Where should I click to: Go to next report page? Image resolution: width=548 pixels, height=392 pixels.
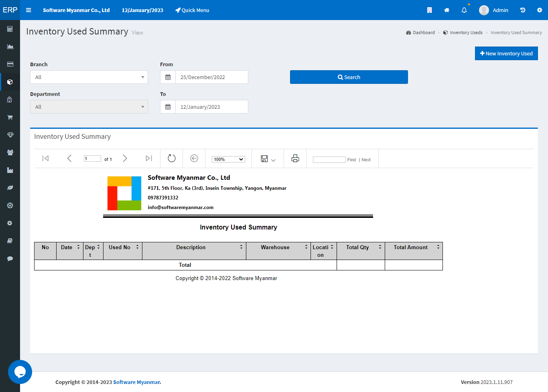pyautogui.click(x=125, y=158)
